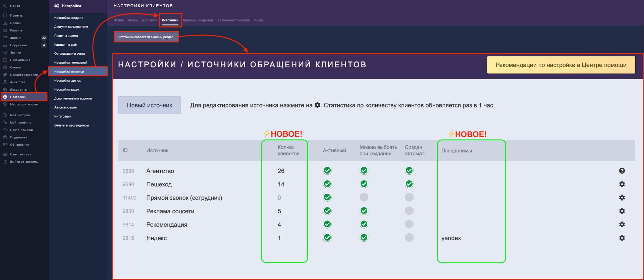Open Отчеты in the left sidebar
Screen dimensions: 644x280
[15, 67]
